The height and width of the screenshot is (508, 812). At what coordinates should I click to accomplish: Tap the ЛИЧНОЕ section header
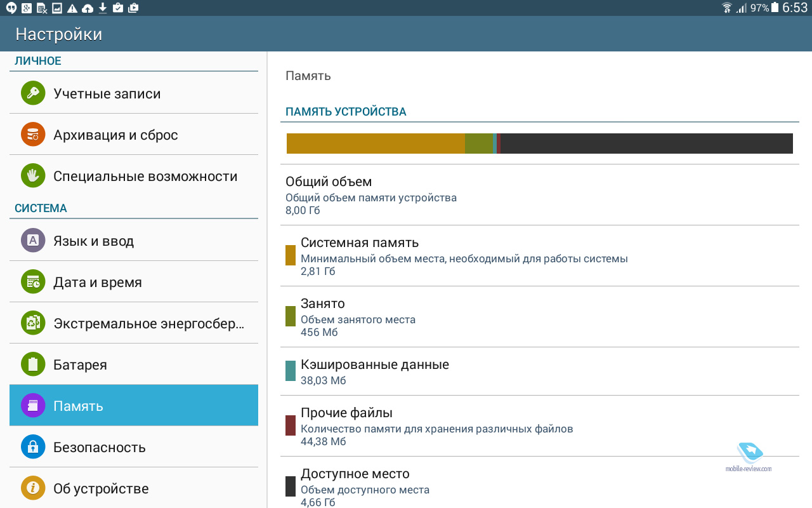pyautogui.click(x=38, y=61)
